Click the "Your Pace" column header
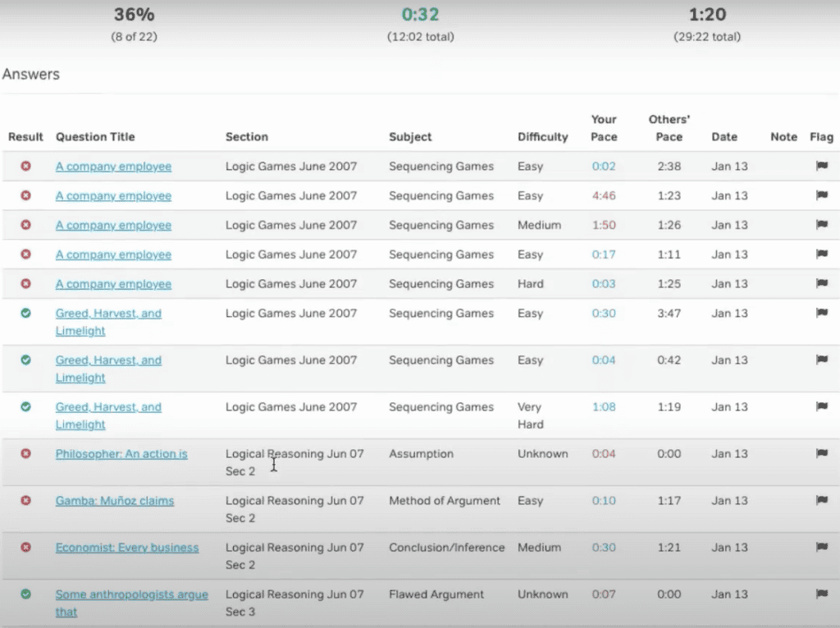This screenshot has height=628, width=840. tap(603, 128)
